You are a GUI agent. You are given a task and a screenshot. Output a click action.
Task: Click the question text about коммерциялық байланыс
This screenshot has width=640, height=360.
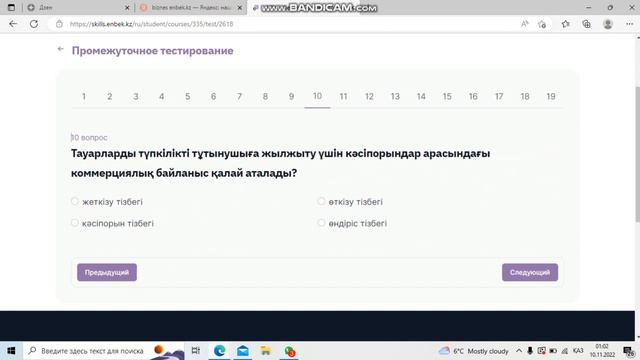(x=280, y=163)
